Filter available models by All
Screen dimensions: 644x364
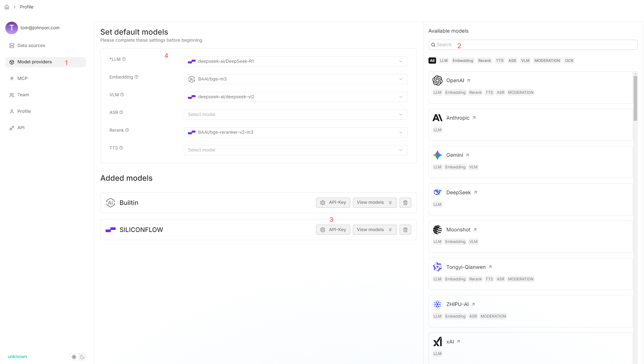click(432, 61)
